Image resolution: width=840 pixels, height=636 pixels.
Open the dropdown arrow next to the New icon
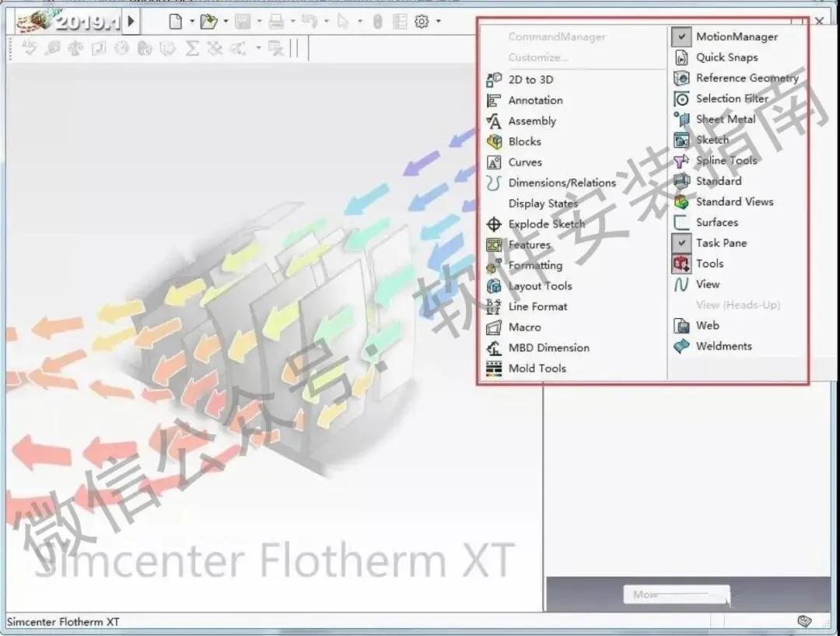[x=192, y=22]
